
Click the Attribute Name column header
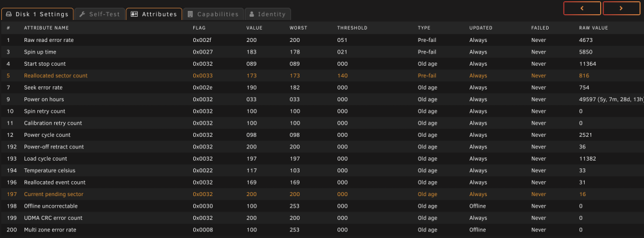coord(46,28)
